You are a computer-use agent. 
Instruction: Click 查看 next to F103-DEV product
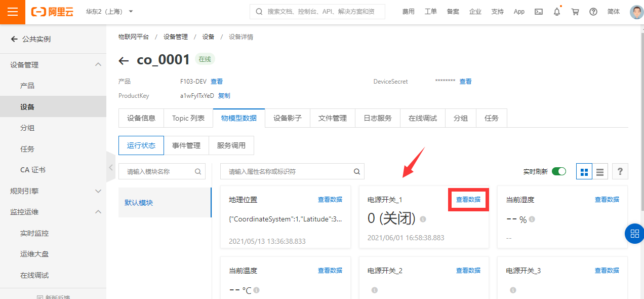coord(217,81)
